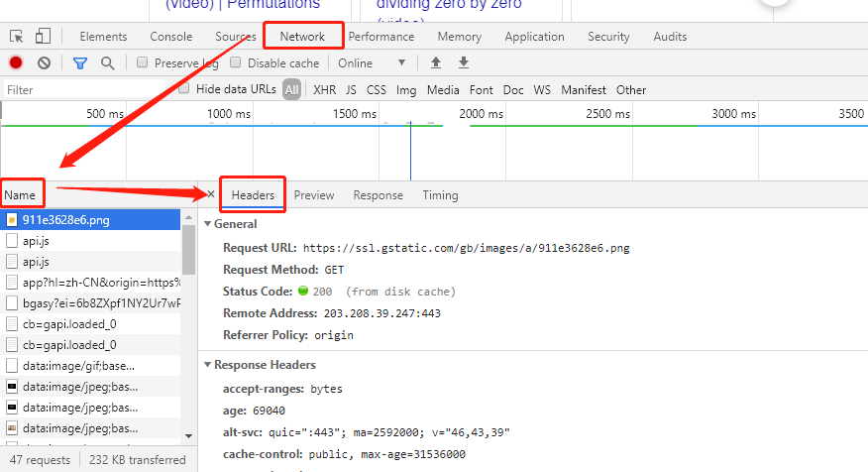Image resolution: width=868 pixels, height=472 pixels.
Task: Enable the Preserve log checkbox
Action: 143,62
